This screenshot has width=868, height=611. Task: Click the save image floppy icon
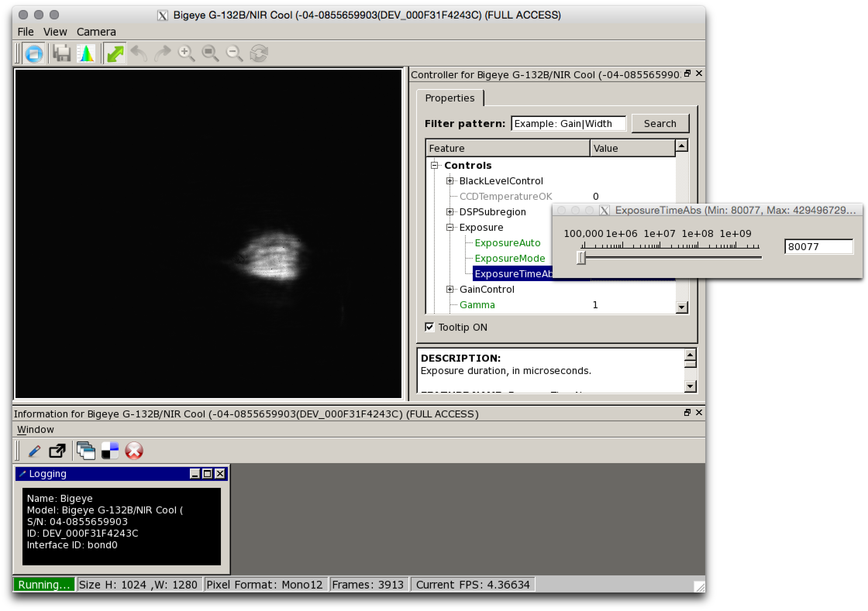tap(62, 53)
